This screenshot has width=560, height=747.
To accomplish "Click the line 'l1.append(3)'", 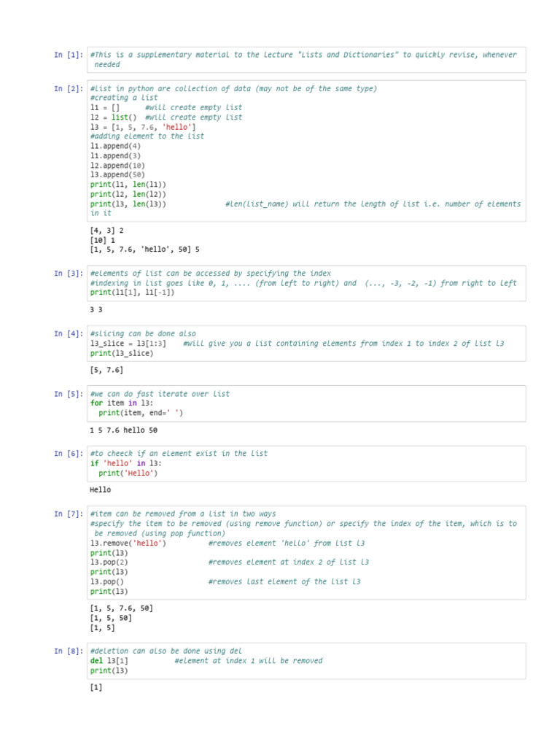I will (116, 156).
